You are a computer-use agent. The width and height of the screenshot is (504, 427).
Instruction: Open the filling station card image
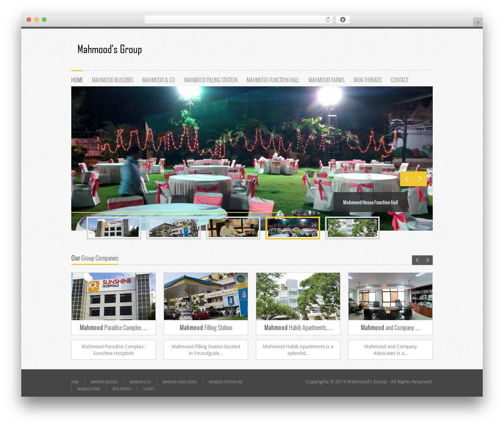click(206, 296)
